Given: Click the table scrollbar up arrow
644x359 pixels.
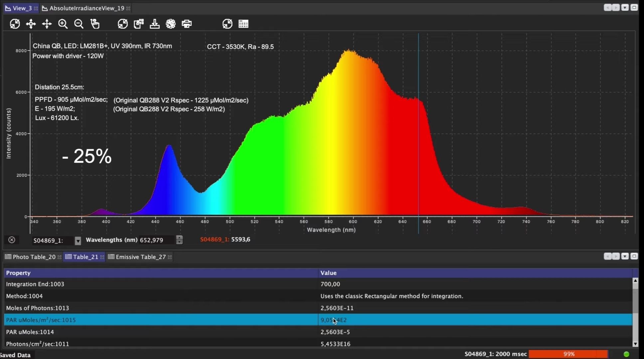Looking at the screenshot, I should coord(635,281).
